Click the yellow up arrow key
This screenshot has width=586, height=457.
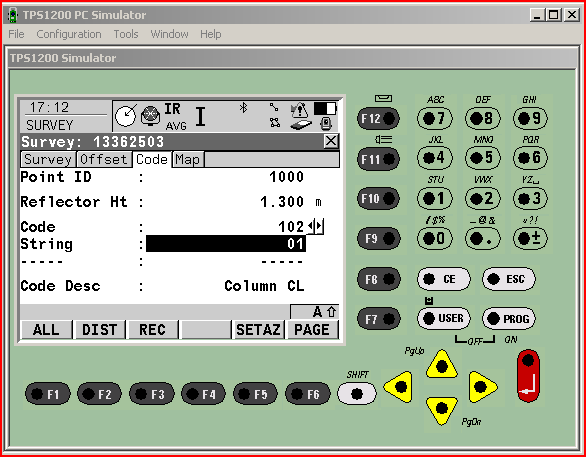pyautogui.click(x=442, y=365)
